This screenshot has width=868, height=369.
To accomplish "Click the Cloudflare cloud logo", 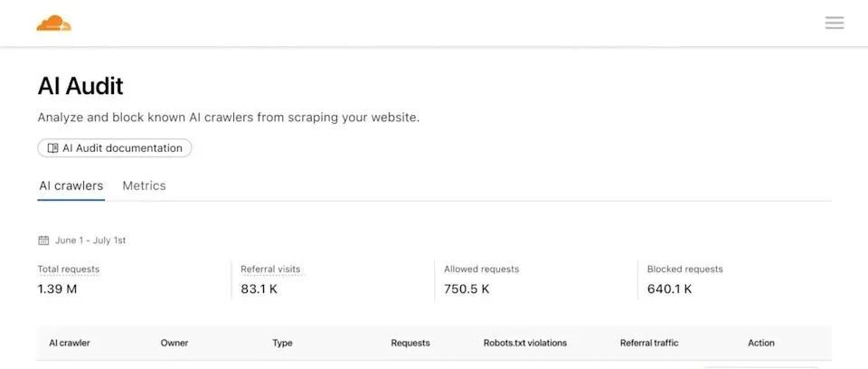I will point(53,24).
